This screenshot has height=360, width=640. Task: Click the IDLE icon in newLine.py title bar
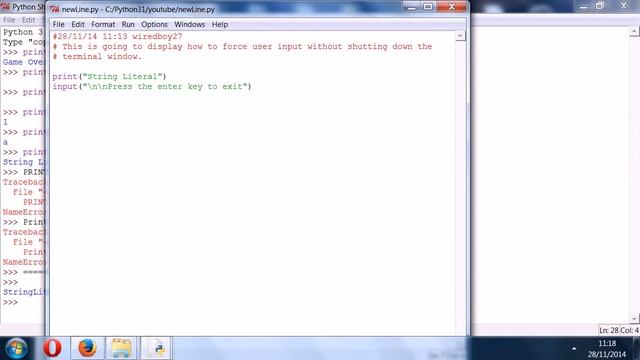55,9
